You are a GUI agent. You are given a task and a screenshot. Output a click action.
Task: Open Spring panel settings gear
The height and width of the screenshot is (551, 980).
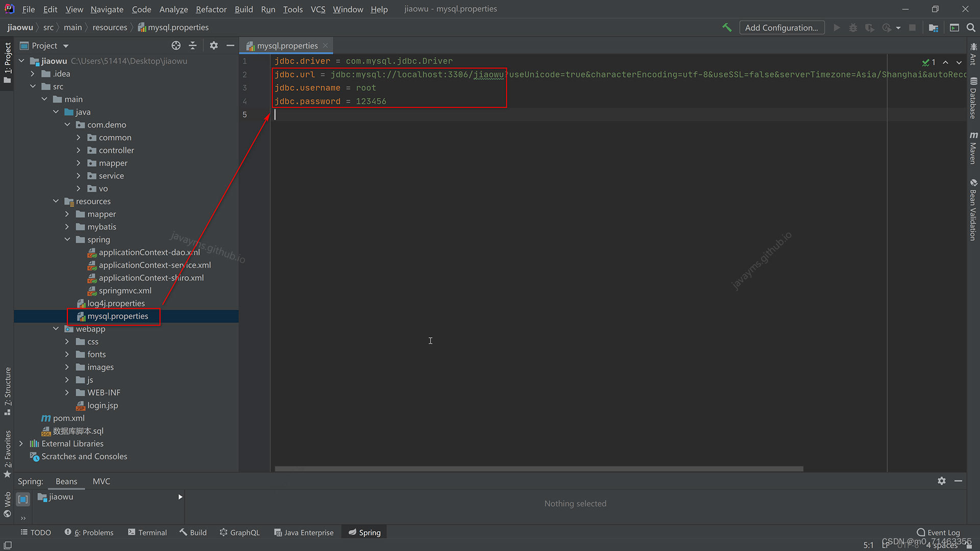click(x=942, y=481)
